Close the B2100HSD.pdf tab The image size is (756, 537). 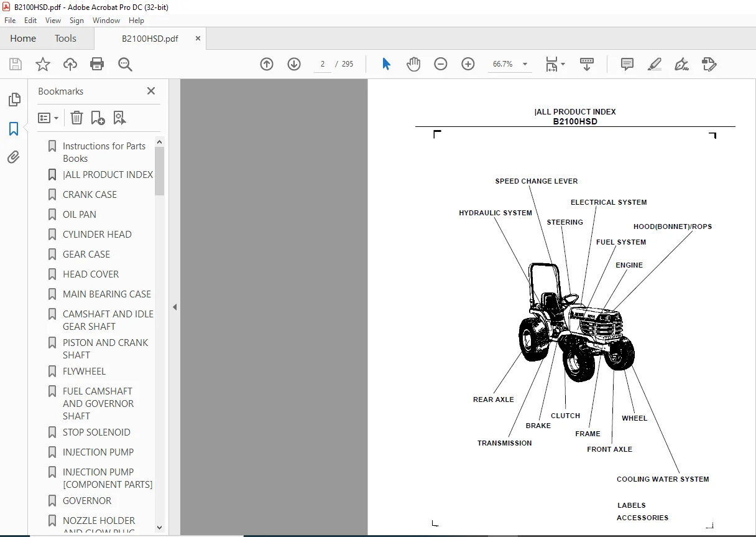(198, 38)
